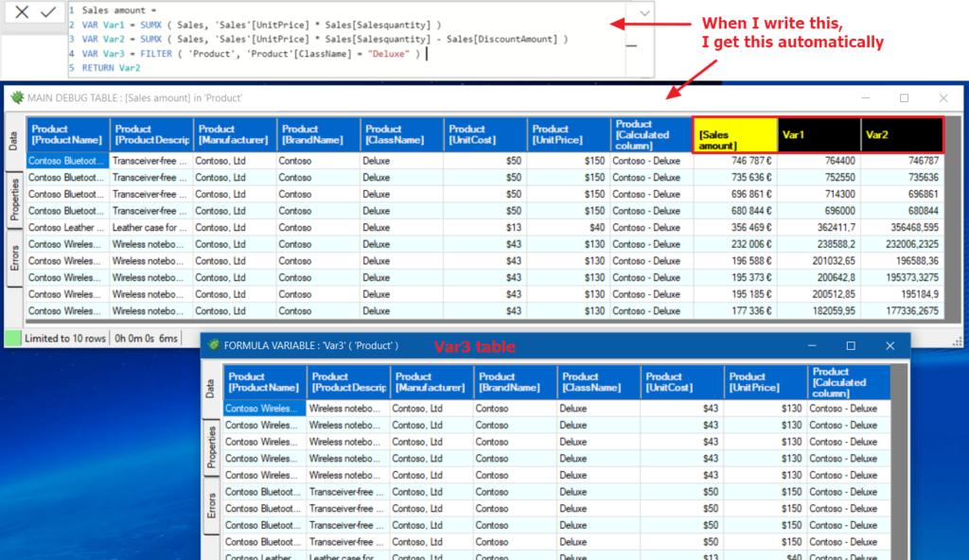Click Product[UnitPrice] header in Var3 table
Image resolution: width=969 pixels, height=560 pixels.
pyautogui.click(x=765, y=382)
